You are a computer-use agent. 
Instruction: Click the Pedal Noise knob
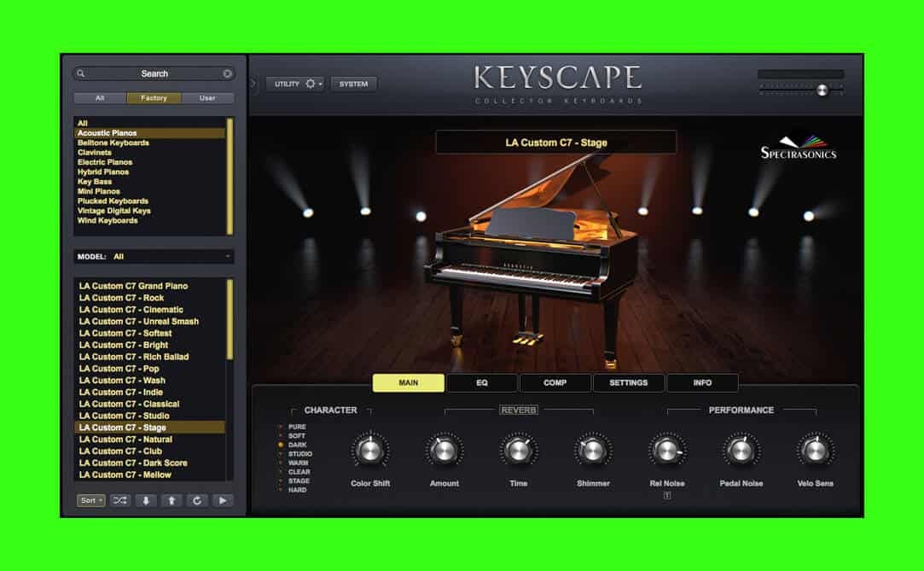click(741, 451)
